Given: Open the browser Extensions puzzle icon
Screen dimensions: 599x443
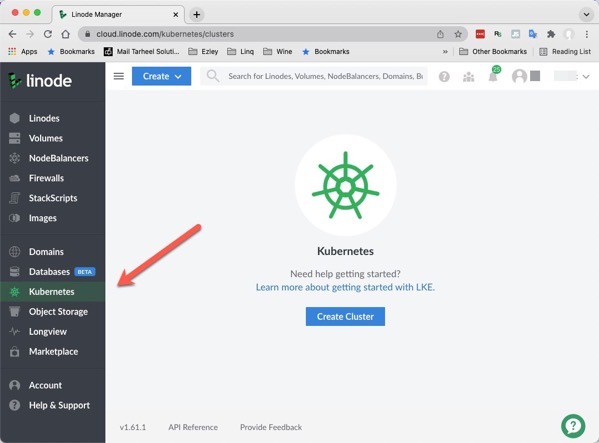Looking at the screenshot, I should (x=550, y=34).
